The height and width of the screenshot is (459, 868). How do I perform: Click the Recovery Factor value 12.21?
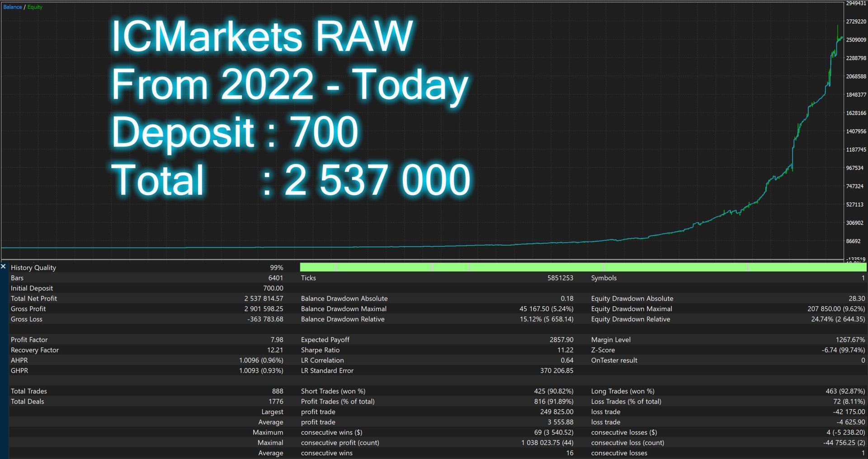click(x=275, y=350)
